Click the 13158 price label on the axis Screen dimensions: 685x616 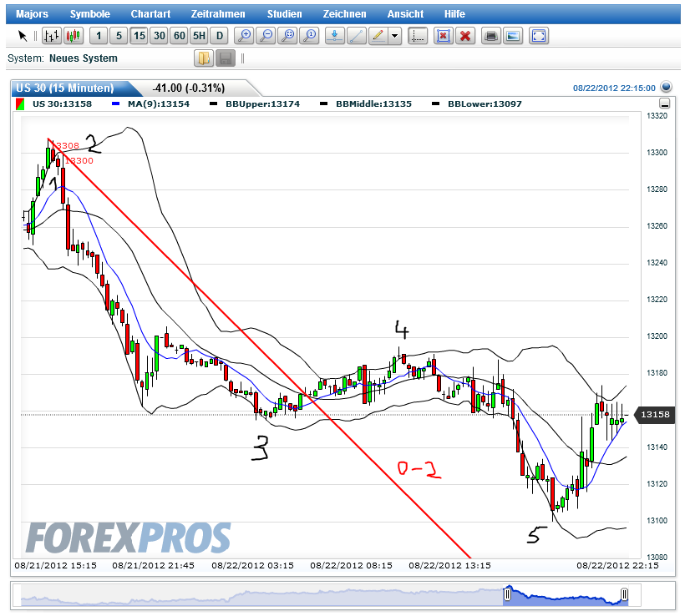coord(655,413)
